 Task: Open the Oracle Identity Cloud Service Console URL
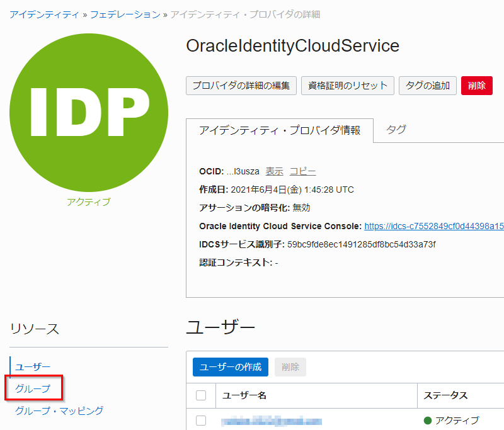pos(433,226)
